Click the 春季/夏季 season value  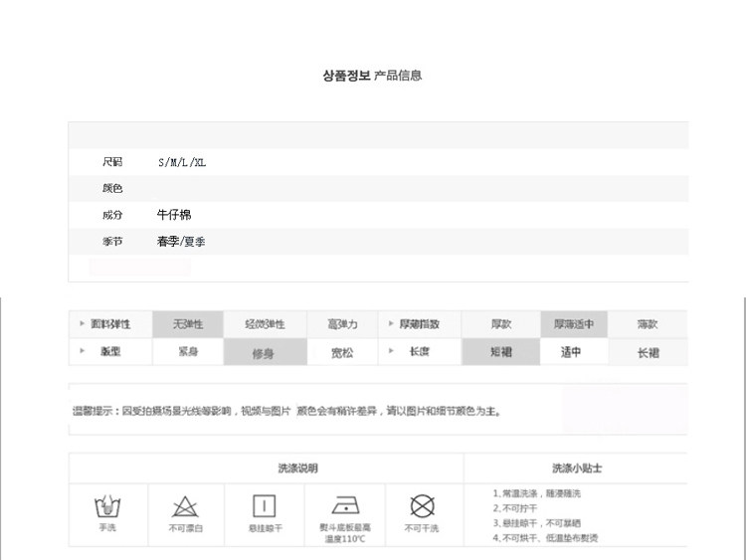click(181, 242)
